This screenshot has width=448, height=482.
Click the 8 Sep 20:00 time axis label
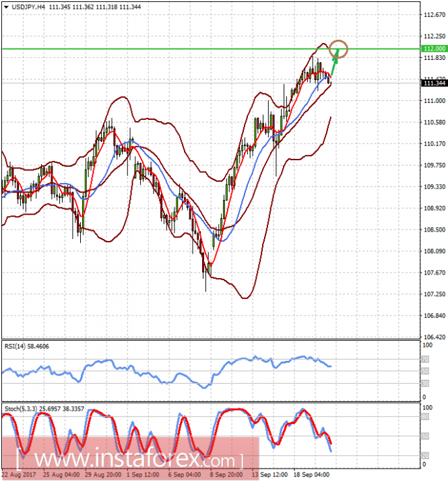coord(226,475)
